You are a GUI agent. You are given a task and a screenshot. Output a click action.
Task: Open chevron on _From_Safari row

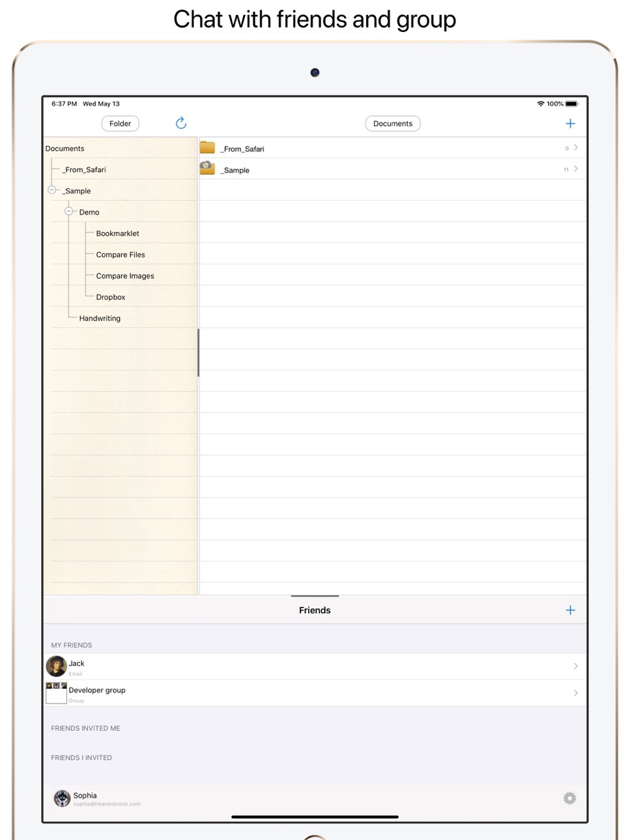coord(576,148)
